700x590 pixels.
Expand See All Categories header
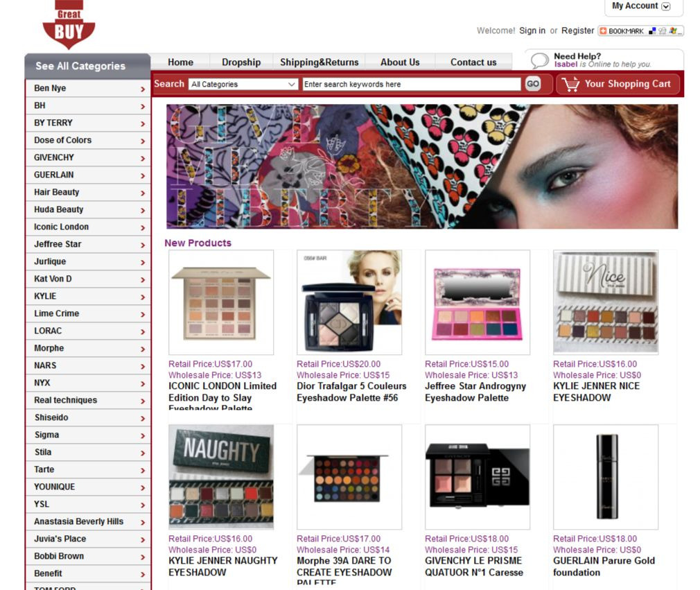(x=87, y=66)
